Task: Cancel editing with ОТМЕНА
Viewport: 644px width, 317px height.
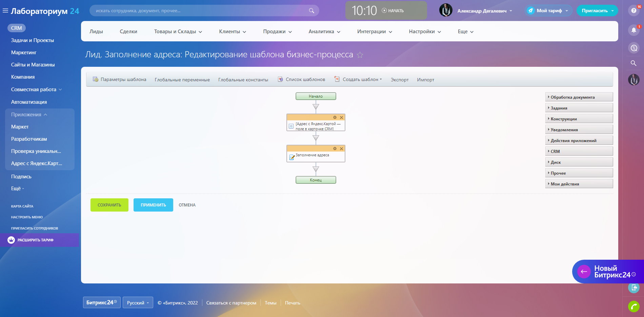Action: [x=187, y=205]
